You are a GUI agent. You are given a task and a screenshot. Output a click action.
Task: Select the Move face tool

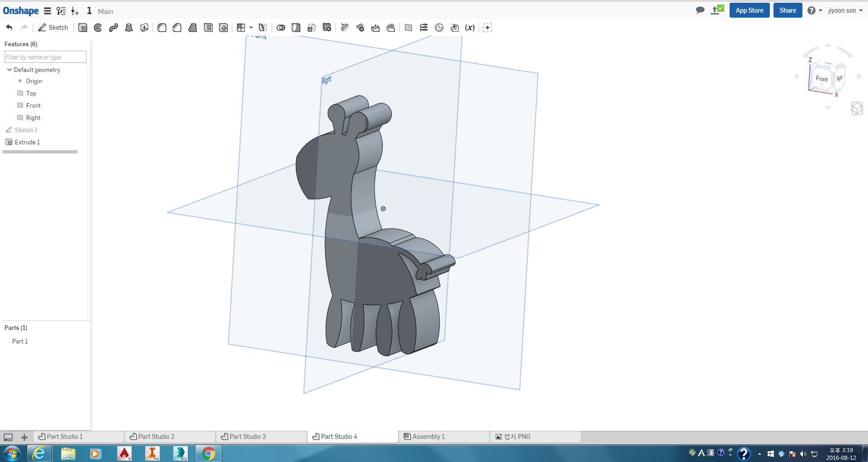tap(375, 28)
